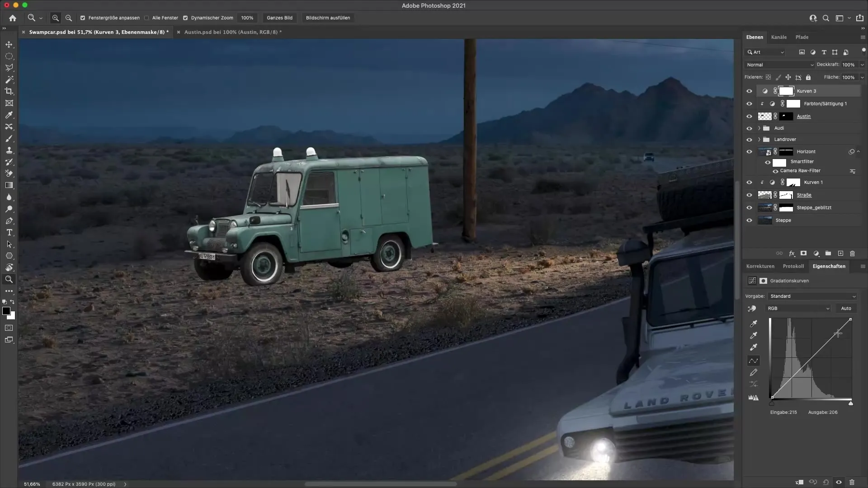868x488 pixels.
Task: Enable the Alle Fenster checkbox
Action: click(x=146, y=18)
